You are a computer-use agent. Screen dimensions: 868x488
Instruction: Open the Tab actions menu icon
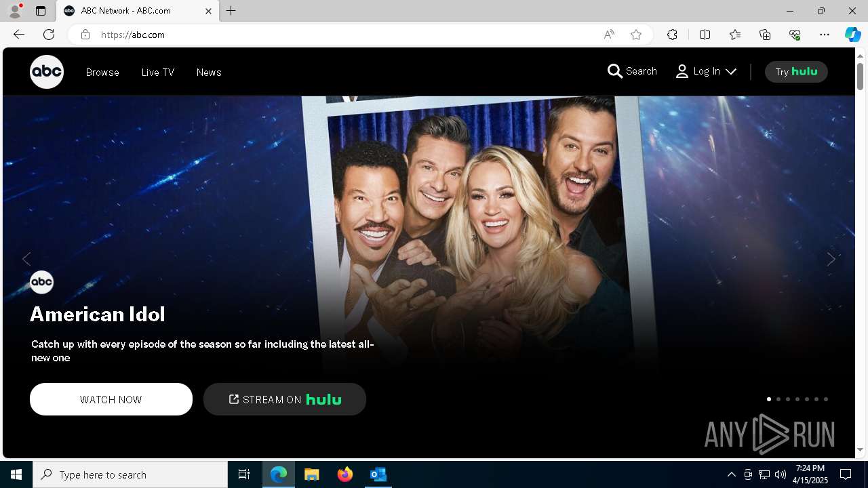coord(41,11)
